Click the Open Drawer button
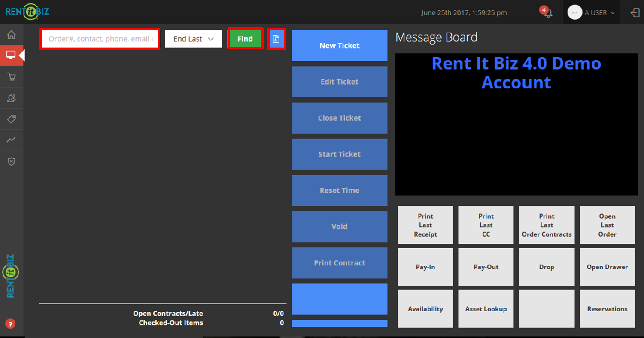This screenshot has height=338, width=644. (x=608, y=267)
